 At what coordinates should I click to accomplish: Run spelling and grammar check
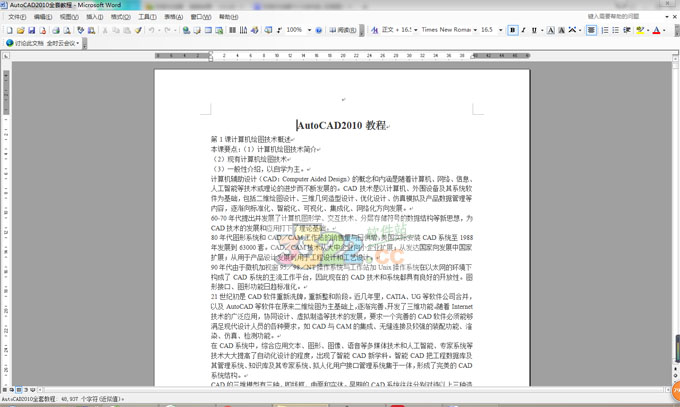80,30
